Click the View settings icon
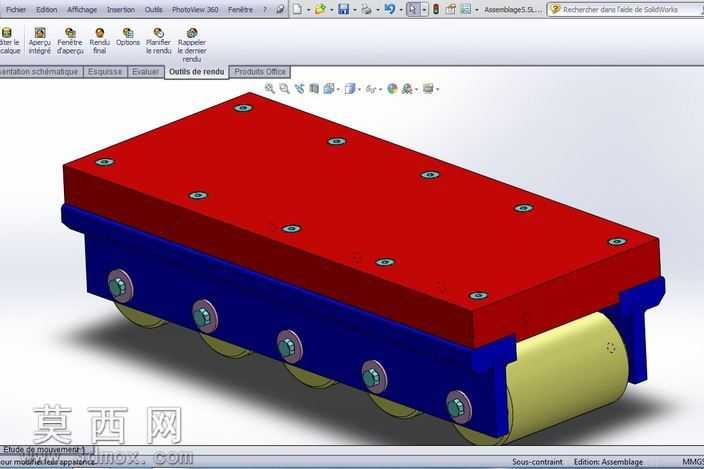Image resolution: width=704 pixels, height=469 pixels. [428, 88]
